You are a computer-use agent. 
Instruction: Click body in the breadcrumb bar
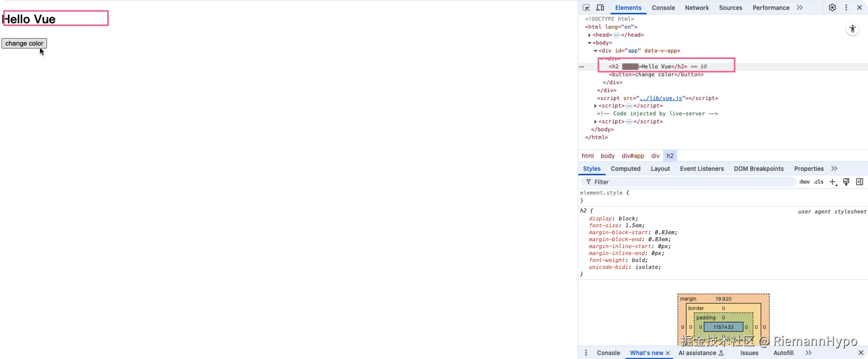607,156
